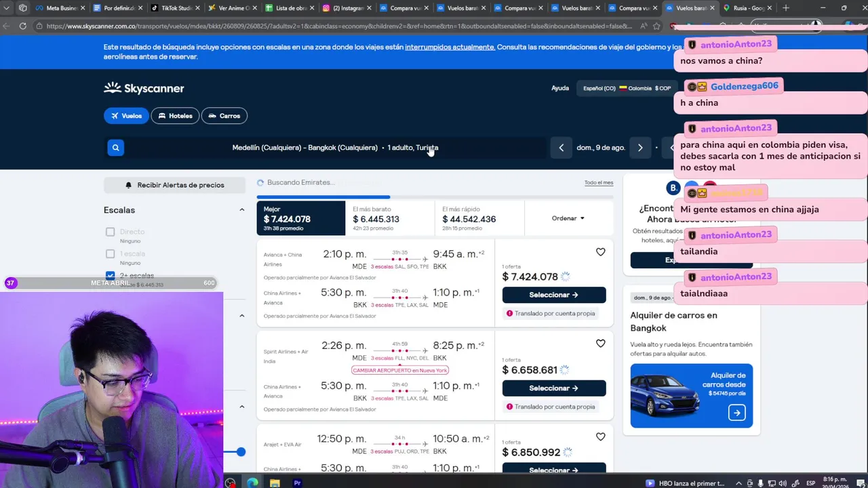Show hidden system tray icons
Screen dimensions: 868x488
pyautogui.click(x=738, y=483)
